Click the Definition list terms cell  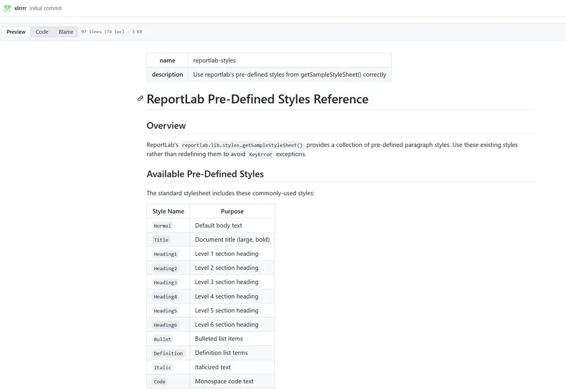coord(232,353)
